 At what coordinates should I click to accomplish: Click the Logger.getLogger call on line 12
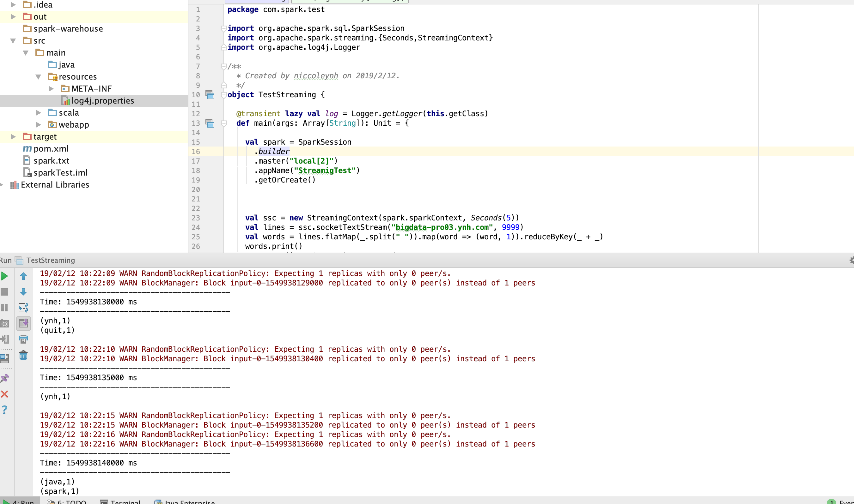point(387,114)
